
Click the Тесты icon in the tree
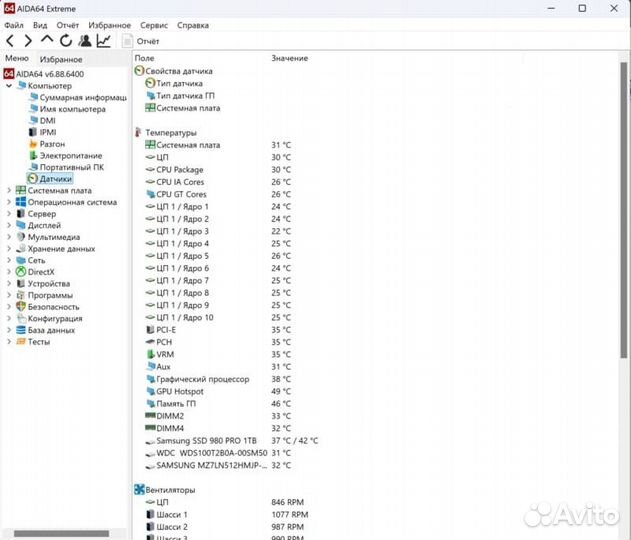point(21,342)
